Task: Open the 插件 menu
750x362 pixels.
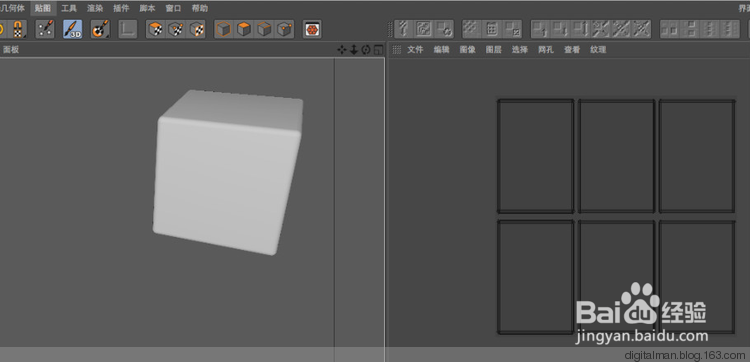Action: (121, 9)
